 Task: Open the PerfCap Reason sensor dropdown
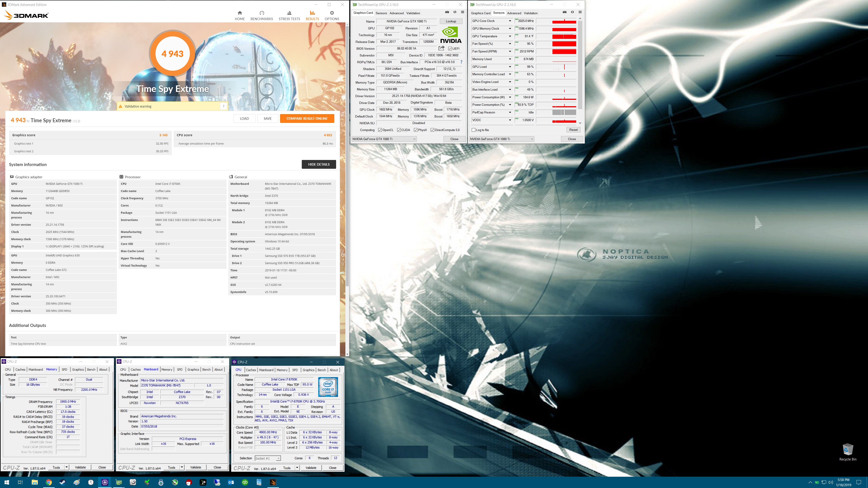pyautogui.click(x=510, y=113)
